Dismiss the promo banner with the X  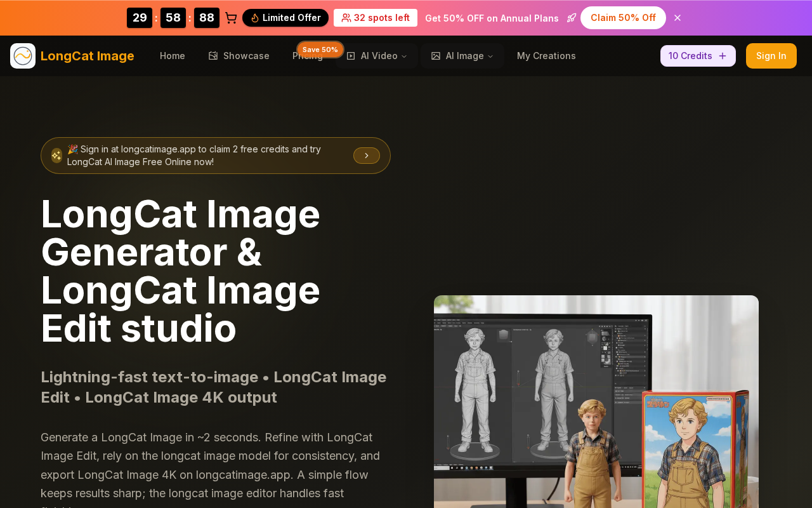(x=678, y=18)
